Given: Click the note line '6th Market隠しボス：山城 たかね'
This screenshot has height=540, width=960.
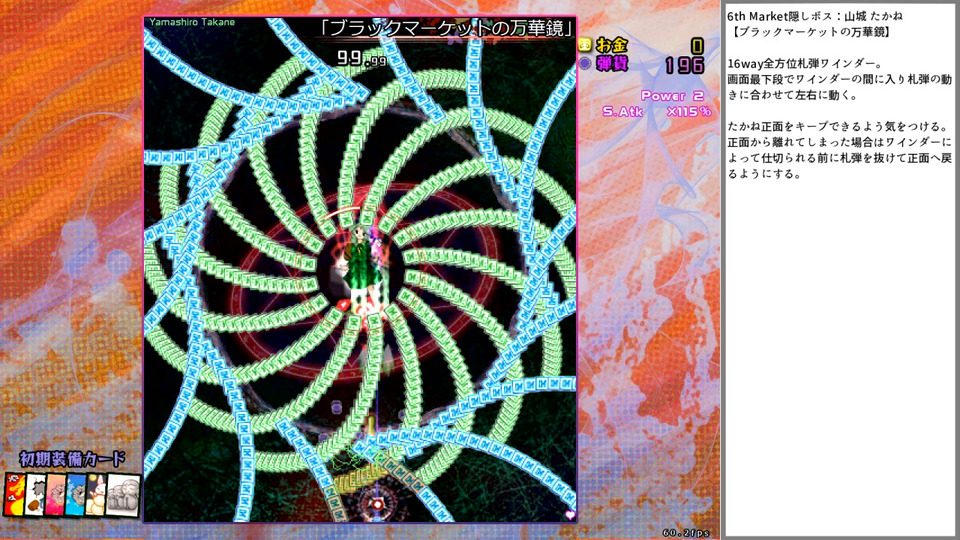Looking at the screenshot, I should (x=815, y=17).
